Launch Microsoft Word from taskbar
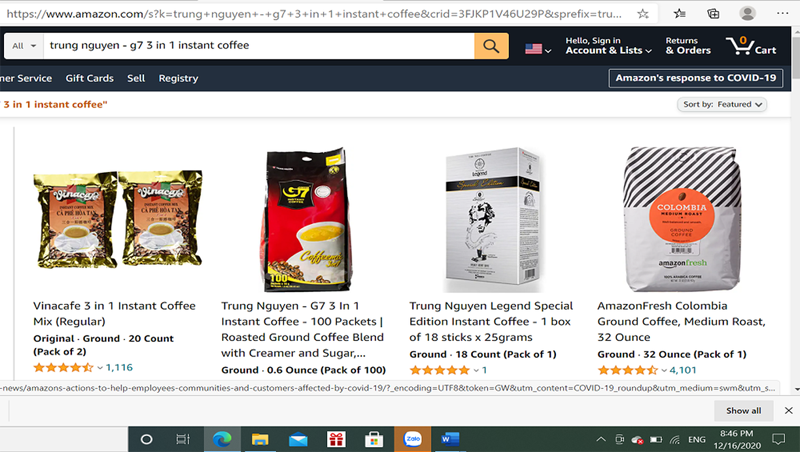Screen dimensions: 800x452 coord(450,439)
